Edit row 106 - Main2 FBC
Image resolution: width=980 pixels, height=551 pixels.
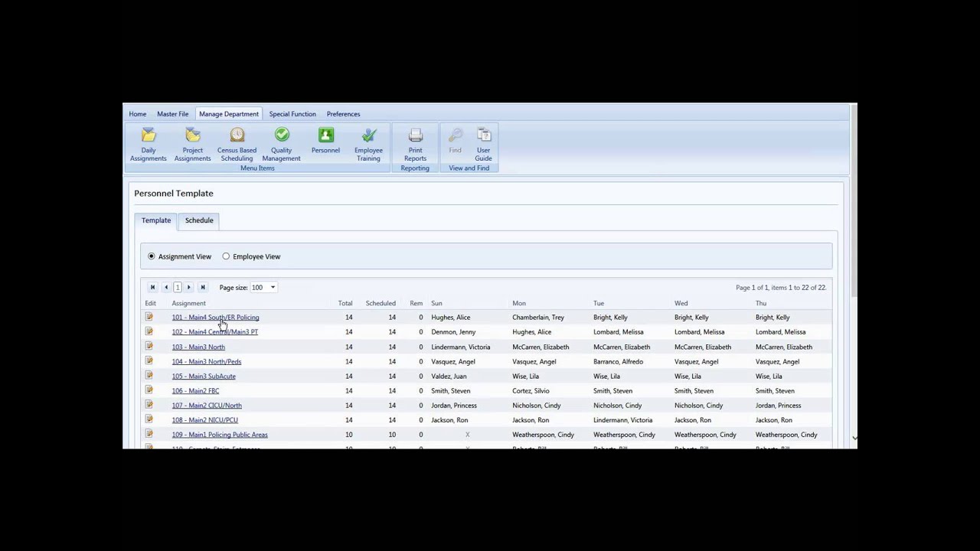pos(149,390)
